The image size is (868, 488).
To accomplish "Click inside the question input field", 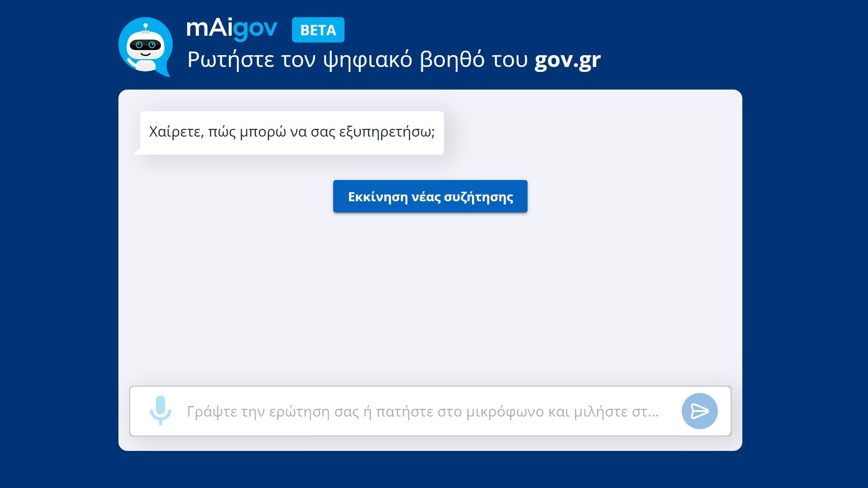I will point(407,410).
